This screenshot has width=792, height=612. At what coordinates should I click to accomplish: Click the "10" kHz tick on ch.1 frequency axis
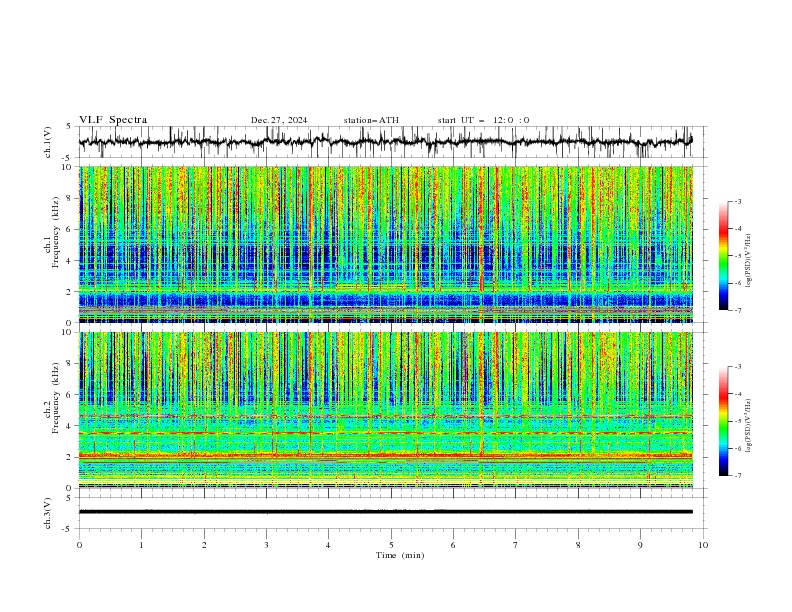68,167
